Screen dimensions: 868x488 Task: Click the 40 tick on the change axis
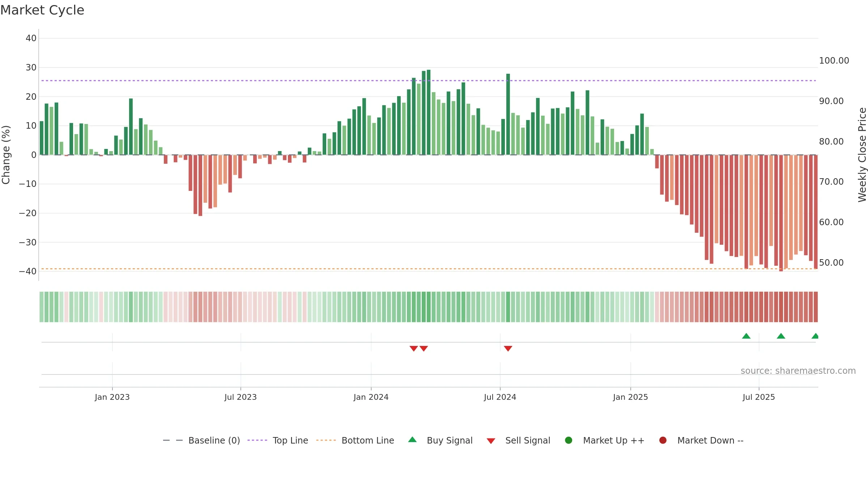(31, 38)
